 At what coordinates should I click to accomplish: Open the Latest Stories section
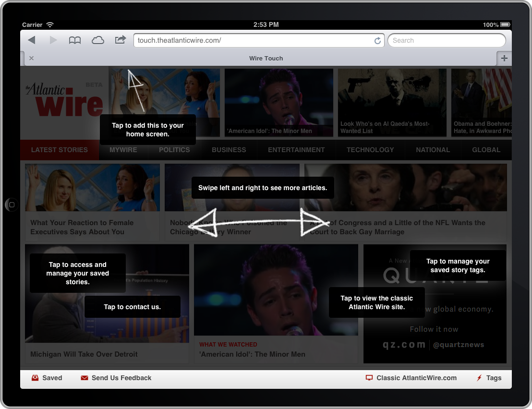pos(60,150)
